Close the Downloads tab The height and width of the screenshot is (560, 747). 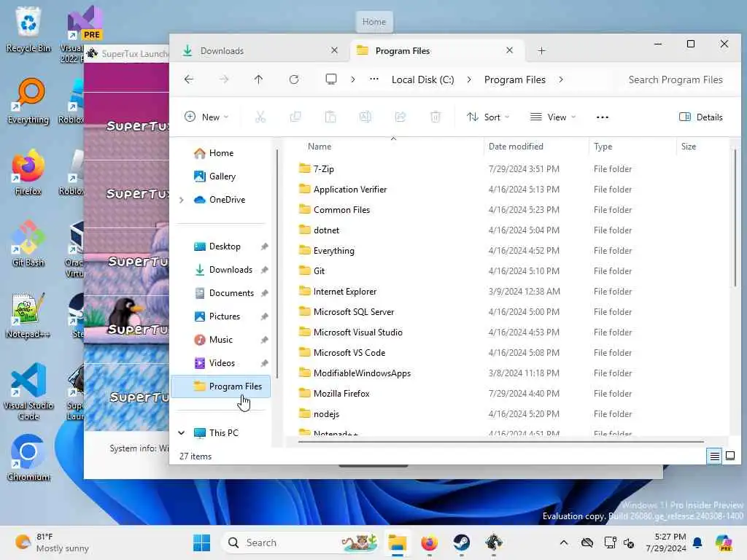(334, 50)
